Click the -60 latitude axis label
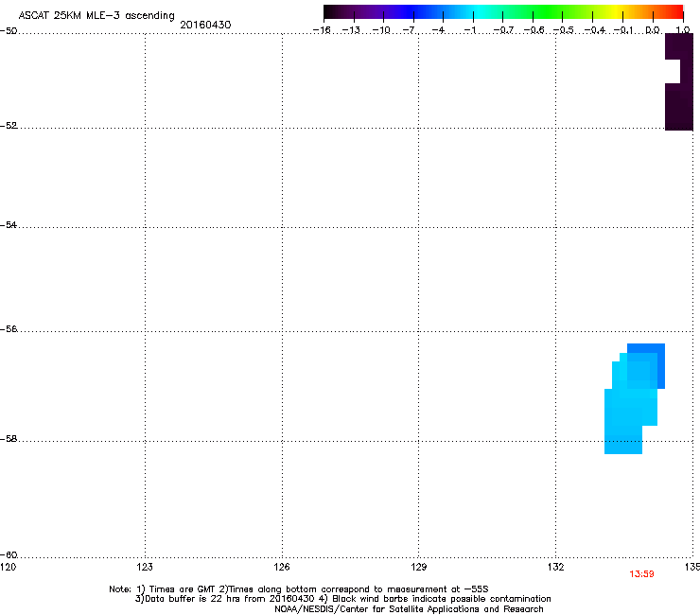This screenshot has width=700, height=615. [9, 555]
